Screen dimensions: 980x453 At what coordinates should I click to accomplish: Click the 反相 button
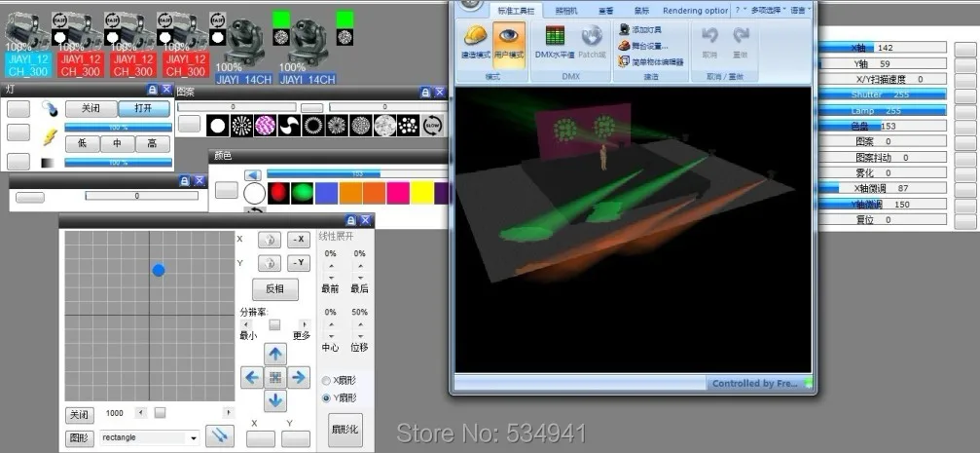(275, 289)
